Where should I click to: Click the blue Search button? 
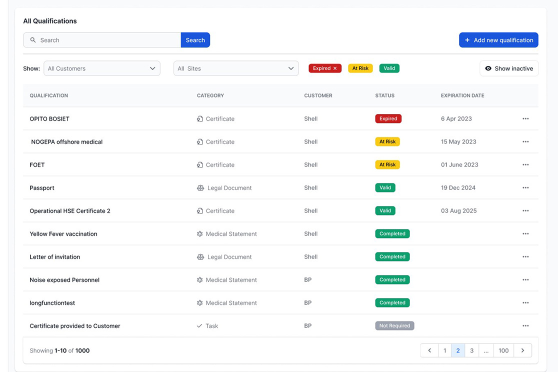pos(195,40)
